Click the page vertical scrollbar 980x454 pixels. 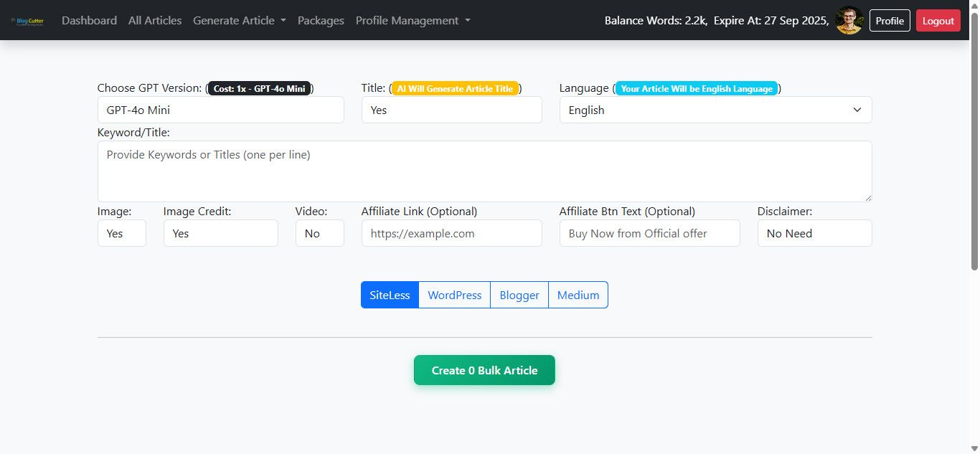pyautogui.click(x=974, y=143)
